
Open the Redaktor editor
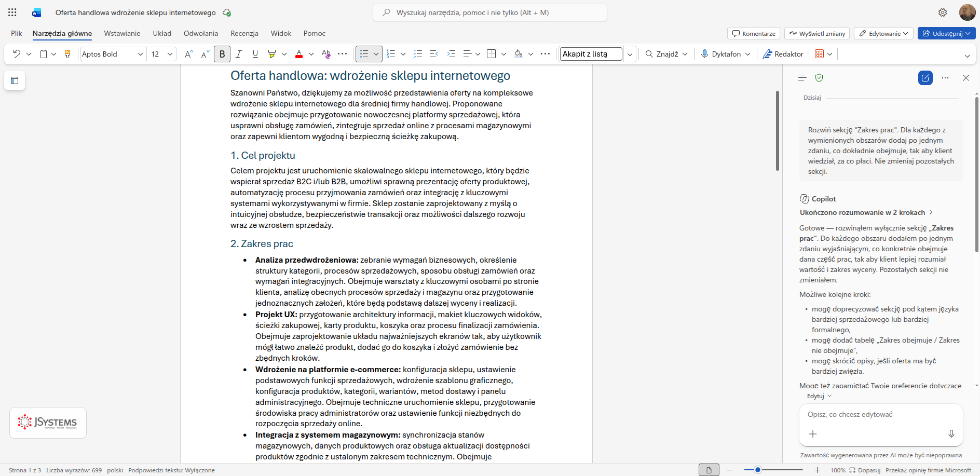coord(783,54)
